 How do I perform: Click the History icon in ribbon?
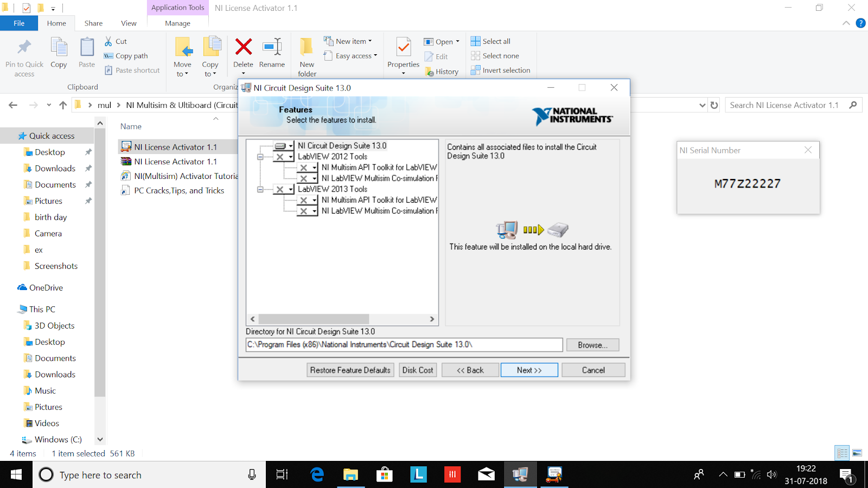point(430,72)
